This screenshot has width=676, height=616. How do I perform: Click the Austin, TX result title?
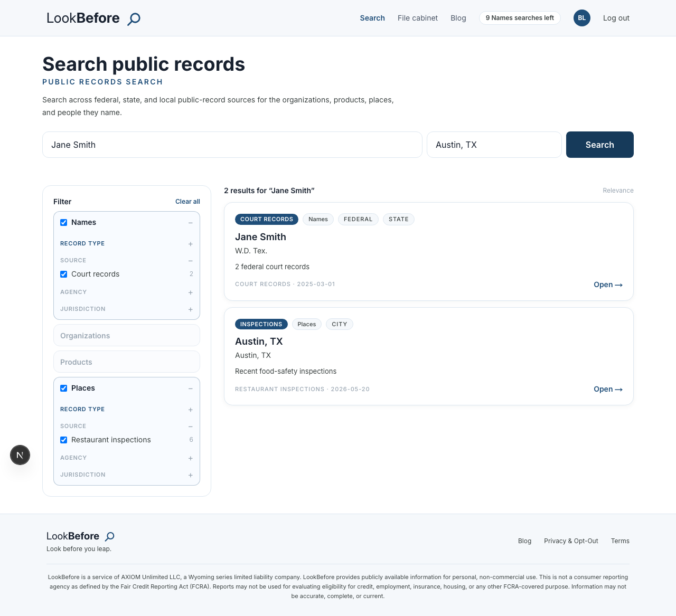[x=259, y=342]
